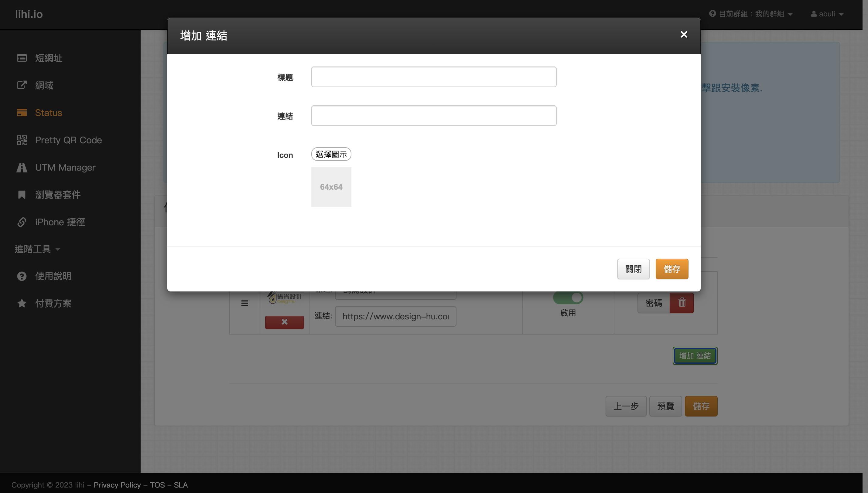The height and width of the screenshot is (493, 868).
Task: Click the help icon beside 目前群組
Action: coord(713,14)
